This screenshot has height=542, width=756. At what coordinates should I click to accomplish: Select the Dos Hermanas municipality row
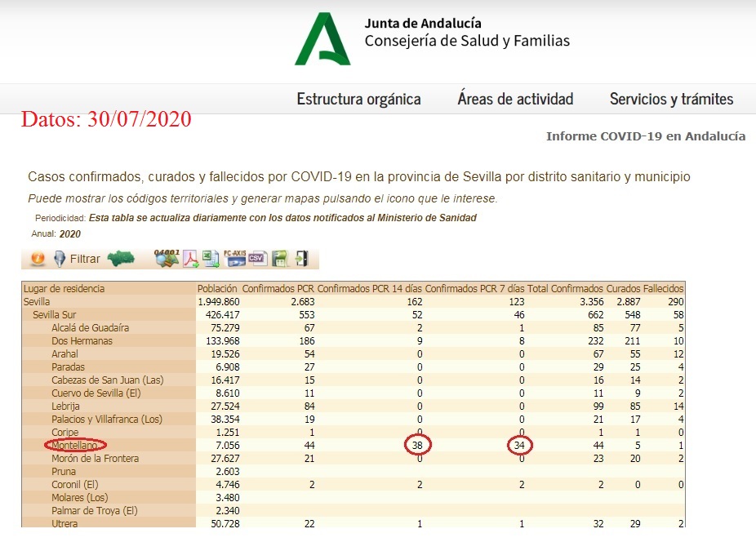click(x=82, y=340)
